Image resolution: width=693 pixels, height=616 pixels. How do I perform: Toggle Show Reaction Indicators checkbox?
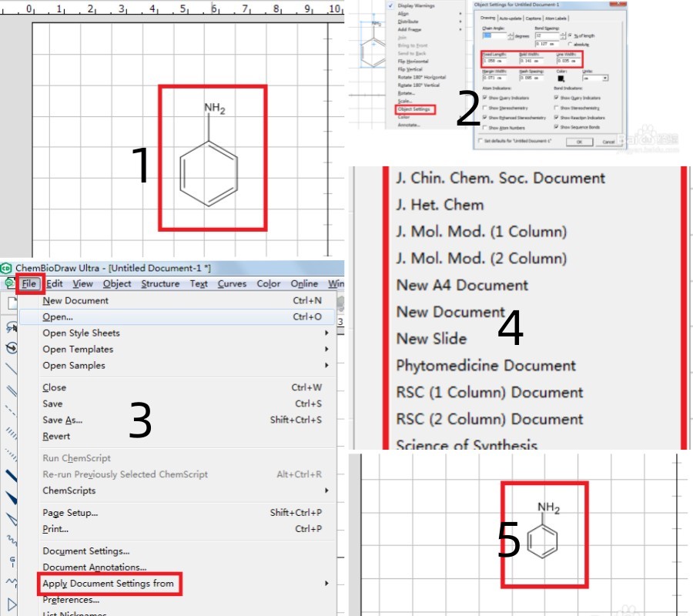[557, 118]
